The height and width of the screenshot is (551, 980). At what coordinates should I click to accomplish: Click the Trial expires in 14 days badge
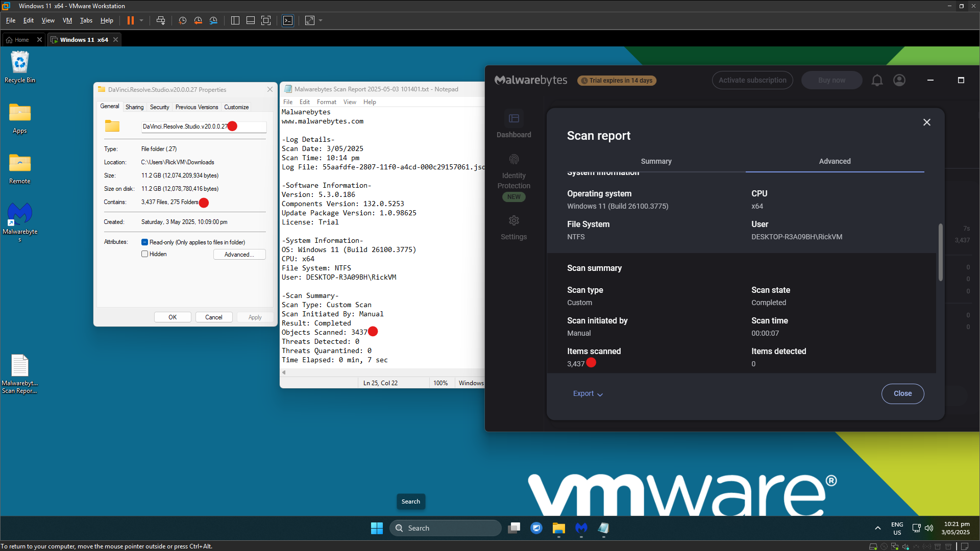[617, 81]
